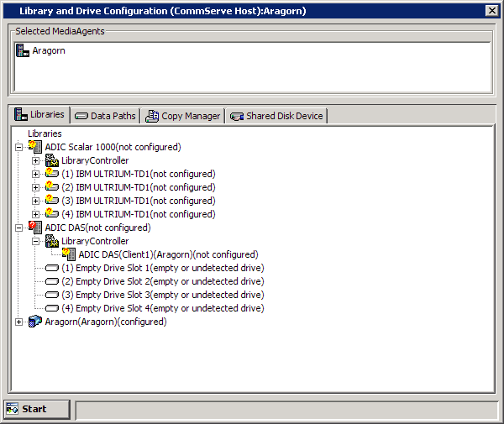This screenshot has height=424, width=504.
Task: Collapse LibraryController under ADIC DAS
Action: pyautogui.click(x=35, y=241)
